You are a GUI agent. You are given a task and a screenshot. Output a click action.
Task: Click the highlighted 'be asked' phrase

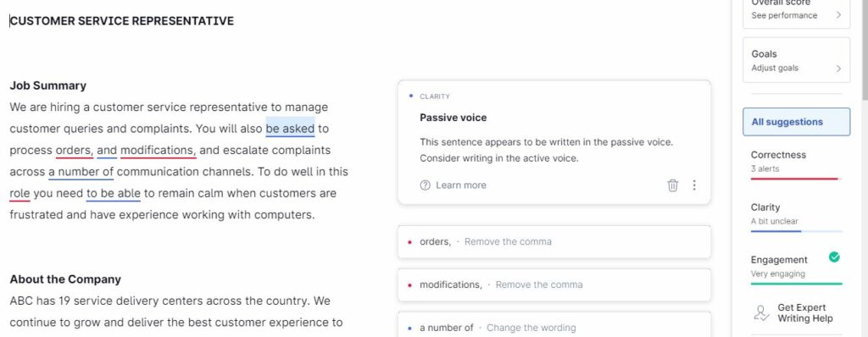tap(290, 129)
